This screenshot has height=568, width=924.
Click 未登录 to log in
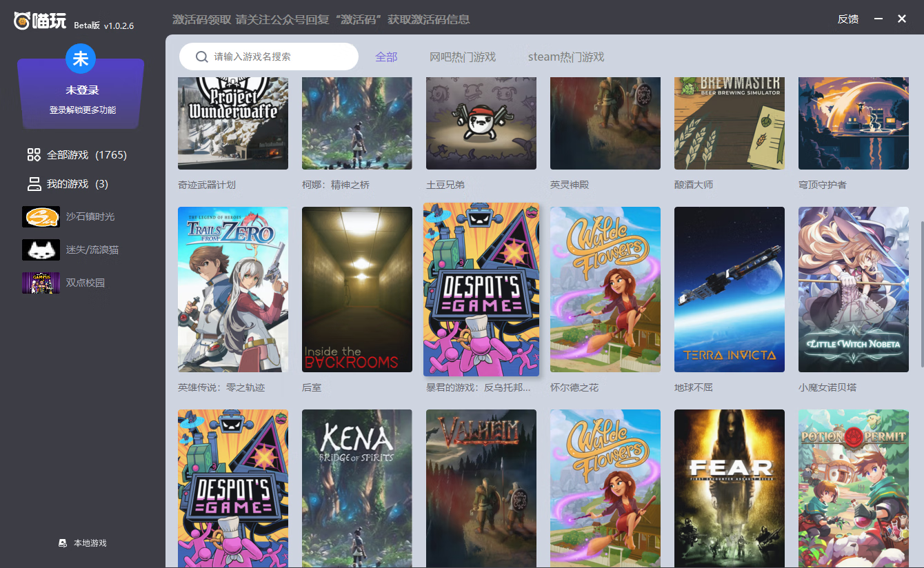83,90
